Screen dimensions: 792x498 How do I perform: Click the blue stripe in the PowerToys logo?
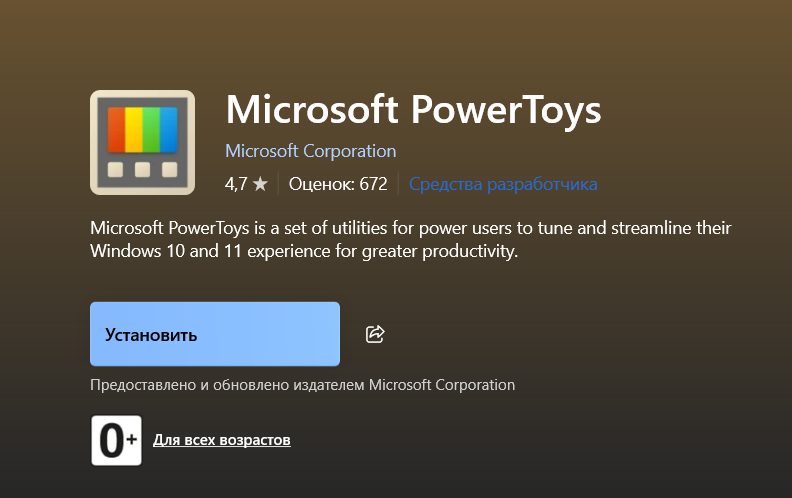pyautogui.click(x=169, y=129)
